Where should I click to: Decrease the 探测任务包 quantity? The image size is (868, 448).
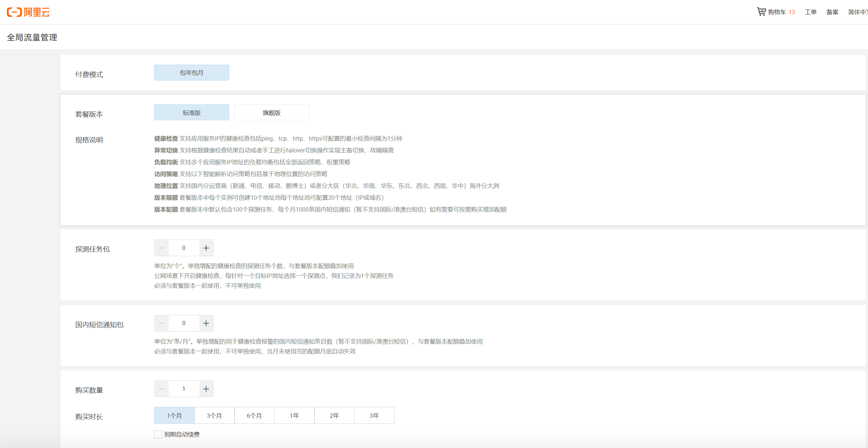coord(161,248)
